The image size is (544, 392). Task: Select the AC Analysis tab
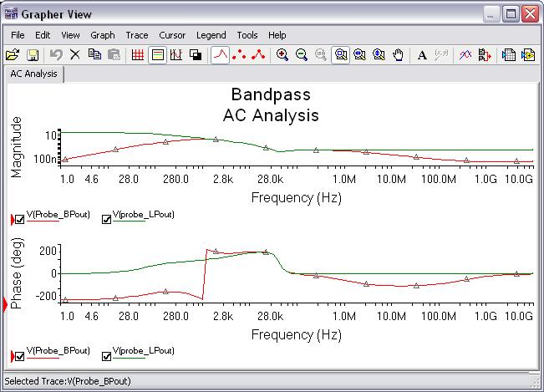point(34,74)
